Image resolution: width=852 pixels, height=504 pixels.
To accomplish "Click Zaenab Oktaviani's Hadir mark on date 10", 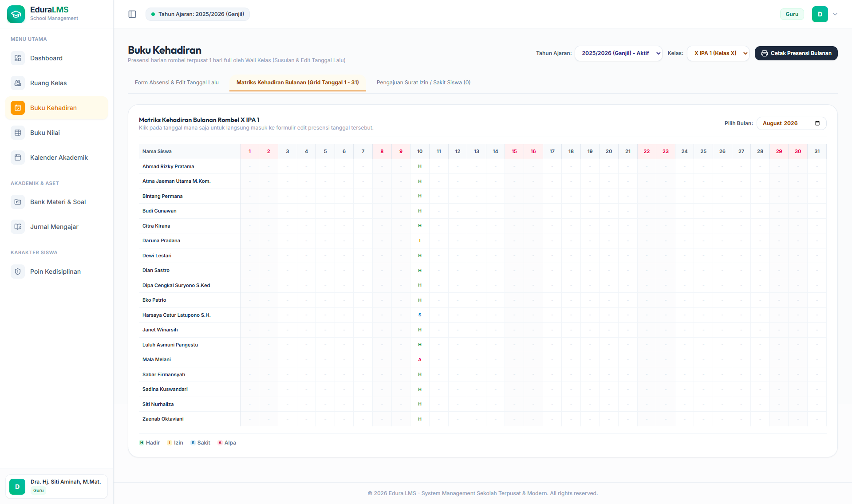I will point(420,419).
